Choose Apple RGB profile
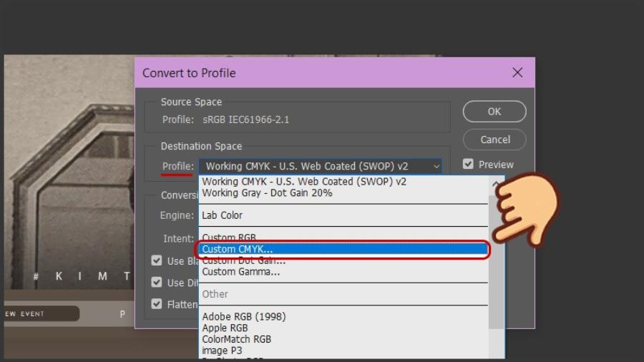 (225, 328)
